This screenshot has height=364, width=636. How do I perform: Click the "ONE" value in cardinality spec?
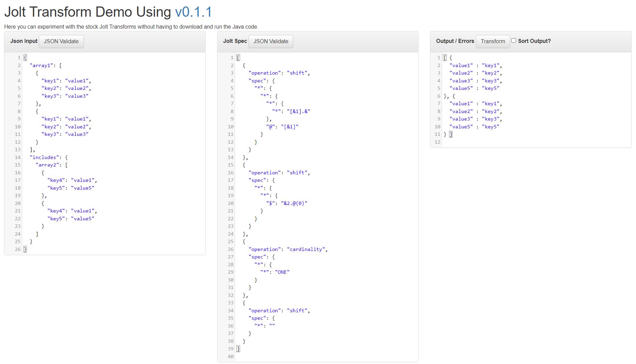tap(282, 272)
